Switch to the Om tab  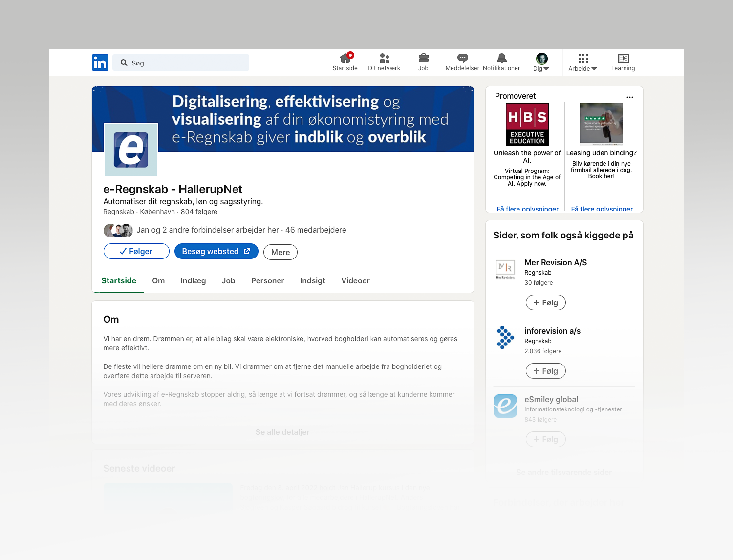coord(158,280)
